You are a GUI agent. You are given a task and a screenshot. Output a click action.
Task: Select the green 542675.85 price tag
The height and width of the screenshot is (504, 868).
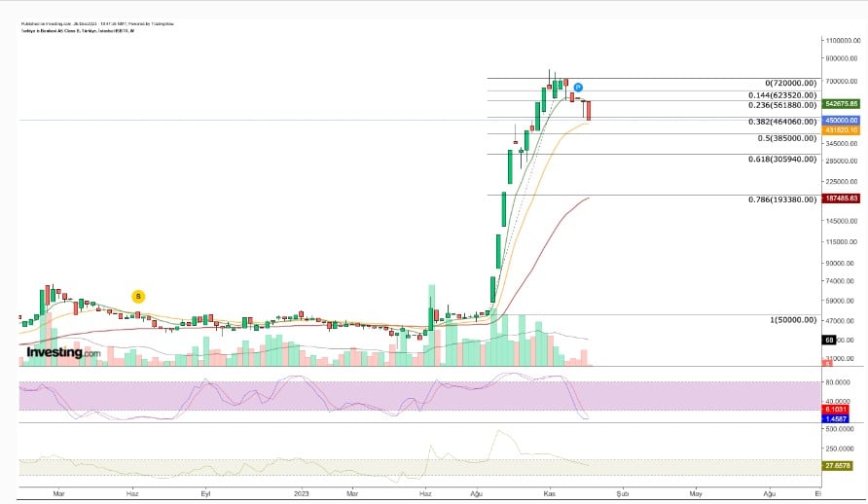pyautogui.click(x=841, y=103)
